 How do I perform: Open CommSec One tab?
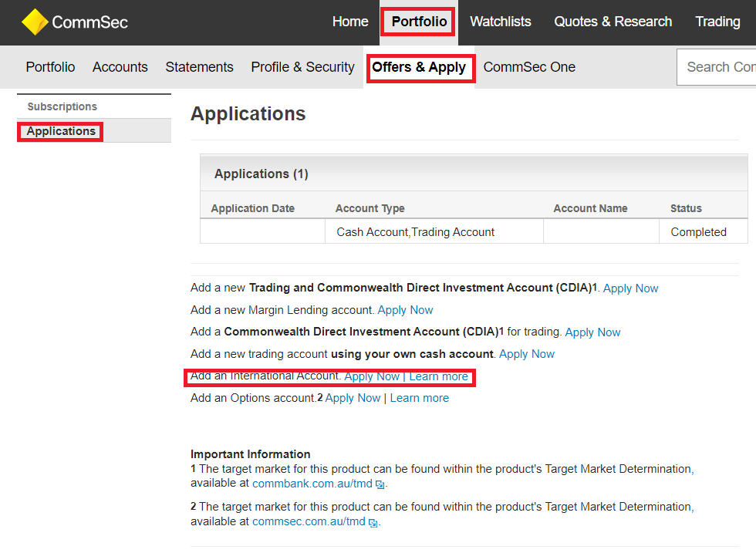coord(529,67)
